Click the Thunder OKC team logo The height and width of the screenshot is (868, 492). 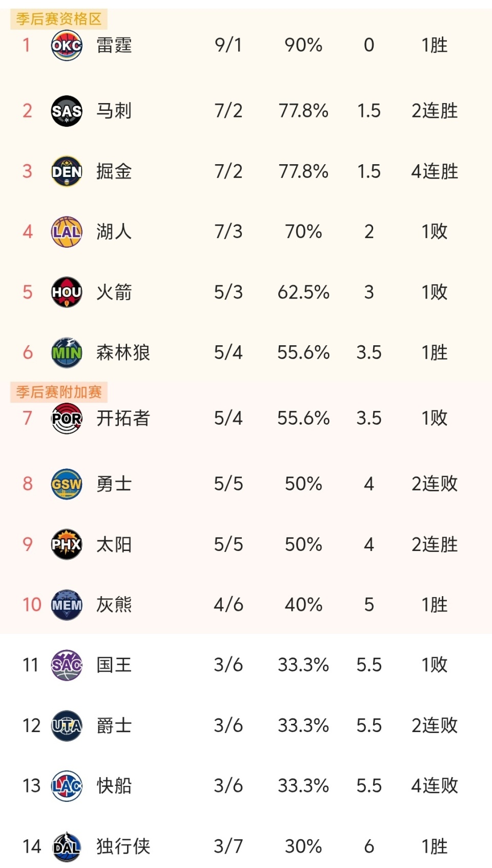coord(67,45)
